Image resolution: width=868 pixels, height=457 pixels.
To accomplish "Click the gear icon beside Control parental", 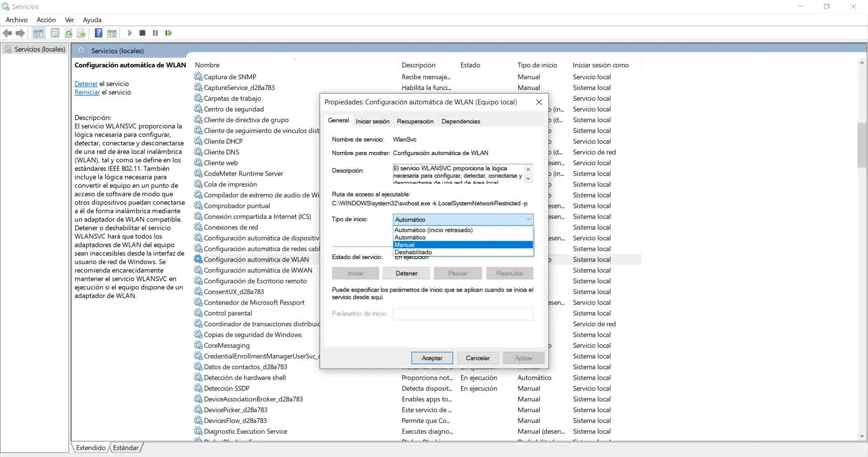I will pyautogui.click(x=198, y=313).
